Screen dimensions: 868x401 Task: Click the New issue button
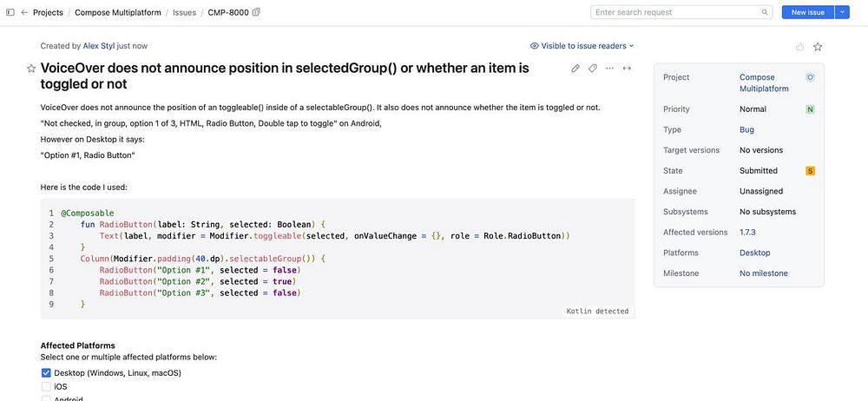(807, 12)
